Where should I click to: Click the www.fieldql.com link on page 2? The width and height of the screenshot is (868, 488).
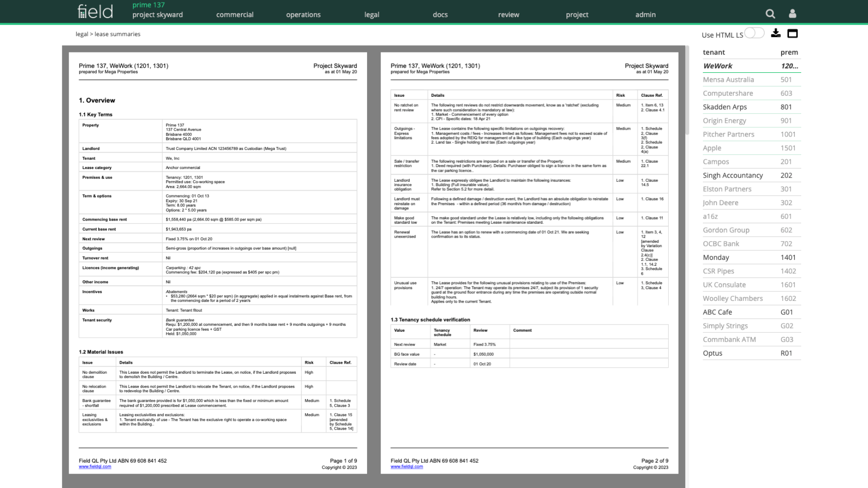406,467
